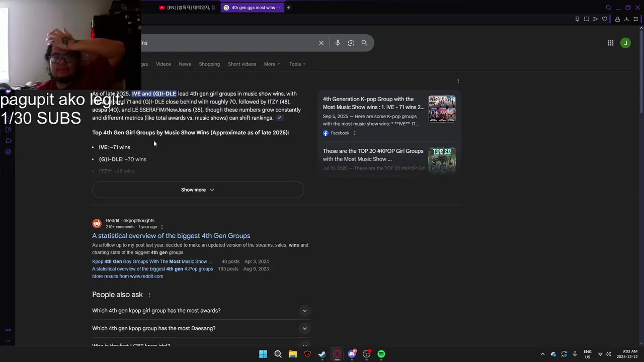Click the TOP 20 result thumbnail
The width and height of the screenshot is (644, 362).
click(442, 160)
